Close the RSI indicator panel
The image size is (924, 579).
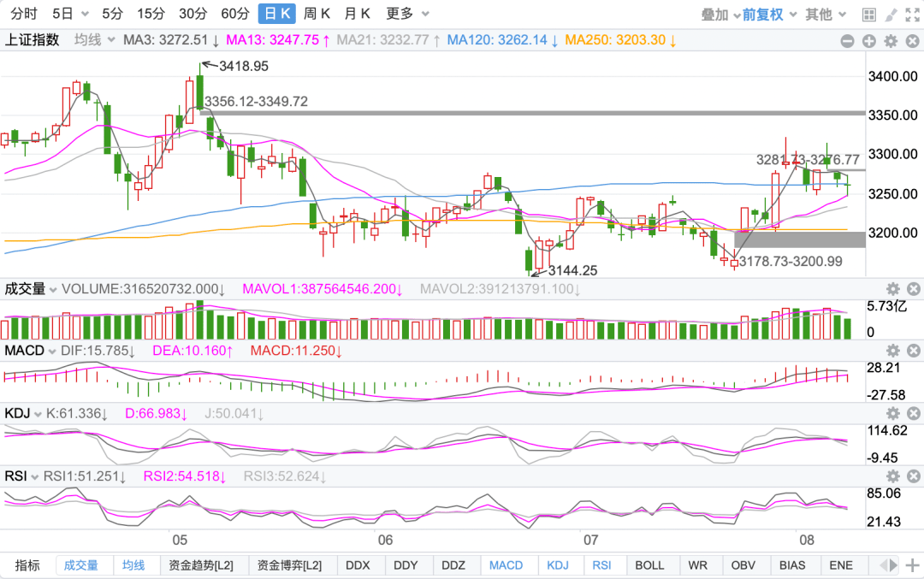914,476
